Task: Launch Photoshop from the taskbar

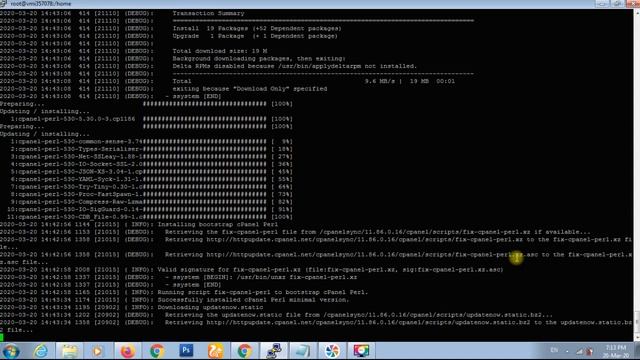Action: pos(186,350)
